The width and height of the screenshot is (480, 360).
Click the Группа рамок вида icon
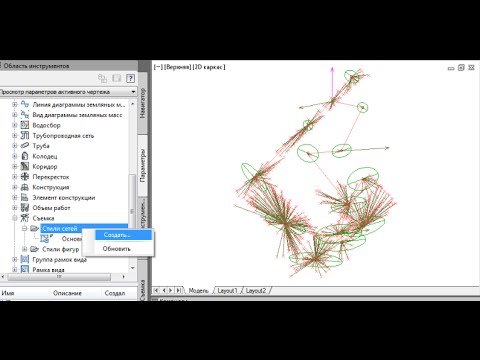pos(25,259)
